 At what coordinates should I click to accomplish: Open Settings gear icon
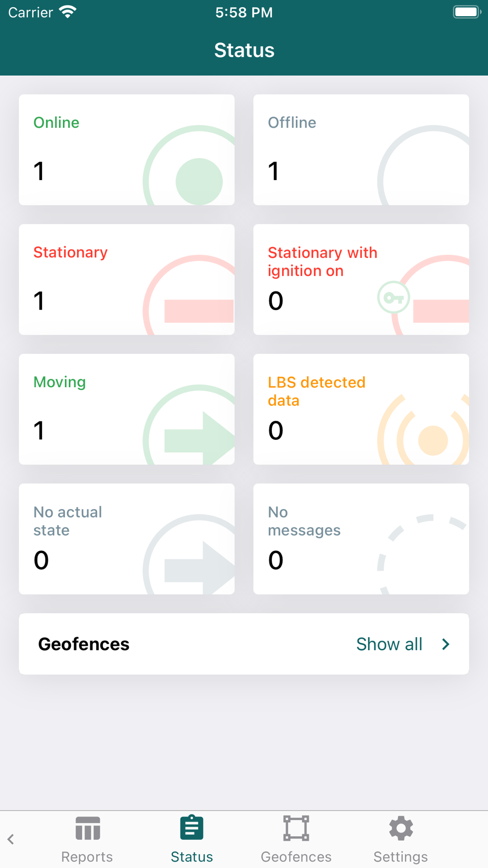tap(401, 828)
